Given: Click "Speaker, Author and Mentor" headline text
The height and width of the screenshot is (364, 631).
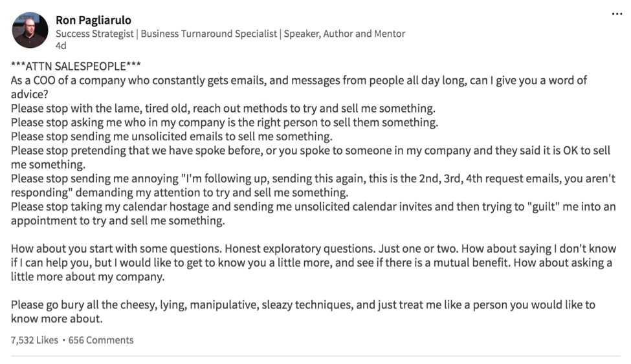Looking at the screenshot, I should tap(345, 34).
